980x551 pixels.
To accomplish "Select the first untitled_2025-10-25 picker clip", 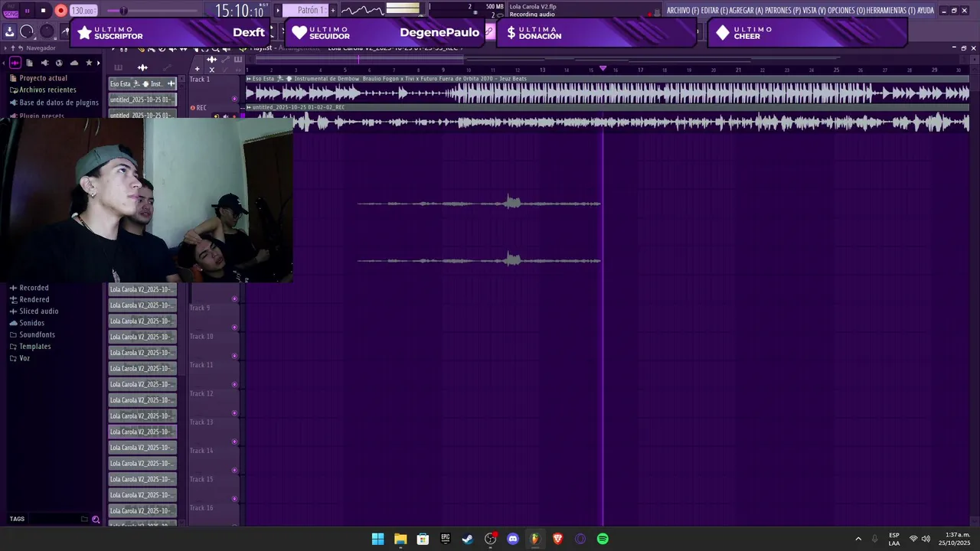I will (142, 99).
